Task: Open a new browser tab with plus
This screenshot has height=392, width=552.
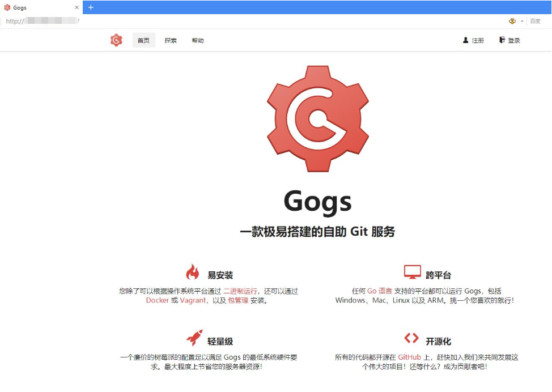Action: (91, 7)
